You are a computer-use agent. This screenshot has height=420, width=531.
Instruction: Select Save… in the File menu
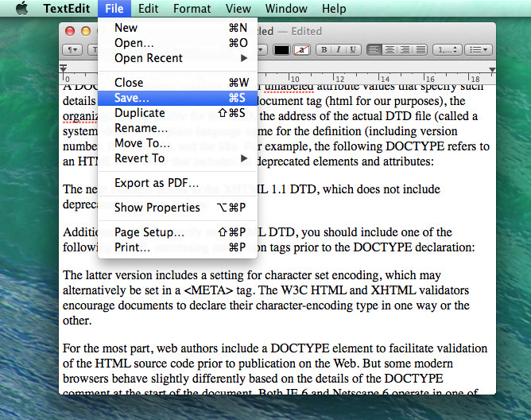(x=177, y=98)
